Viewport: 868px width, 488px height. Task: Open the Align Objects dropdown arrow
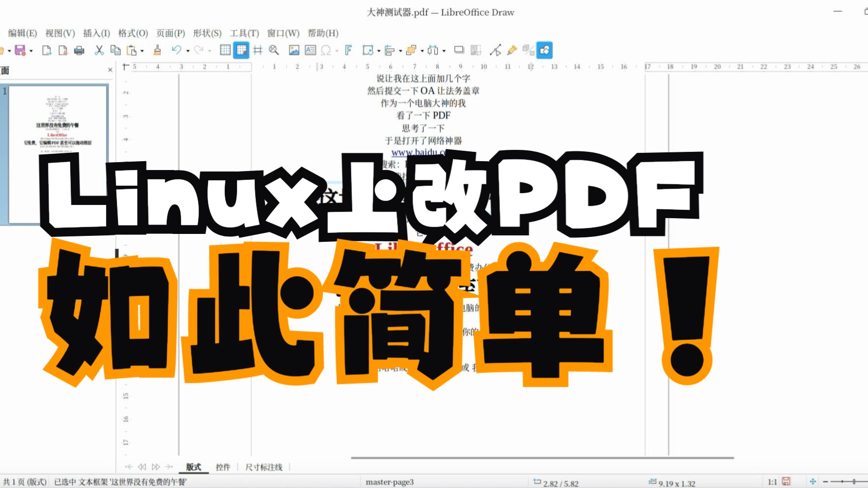click(400, 51)
